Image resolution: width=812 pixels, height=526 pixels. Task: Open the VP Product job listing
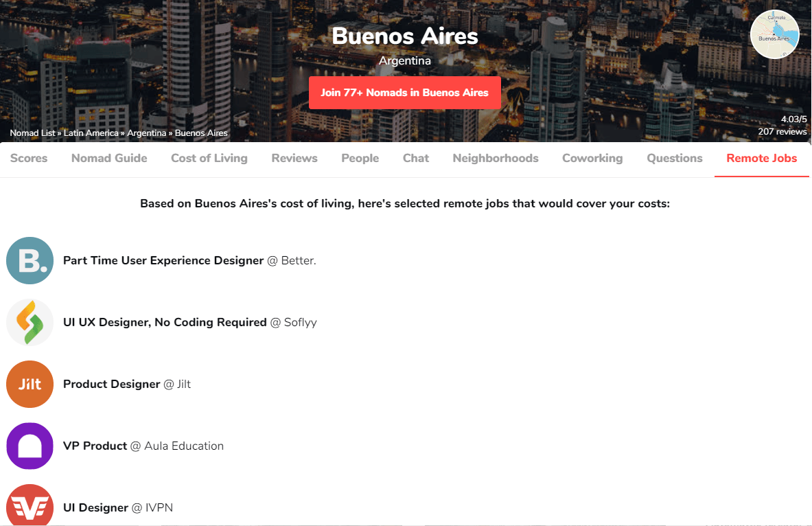(x=95, y=446)
